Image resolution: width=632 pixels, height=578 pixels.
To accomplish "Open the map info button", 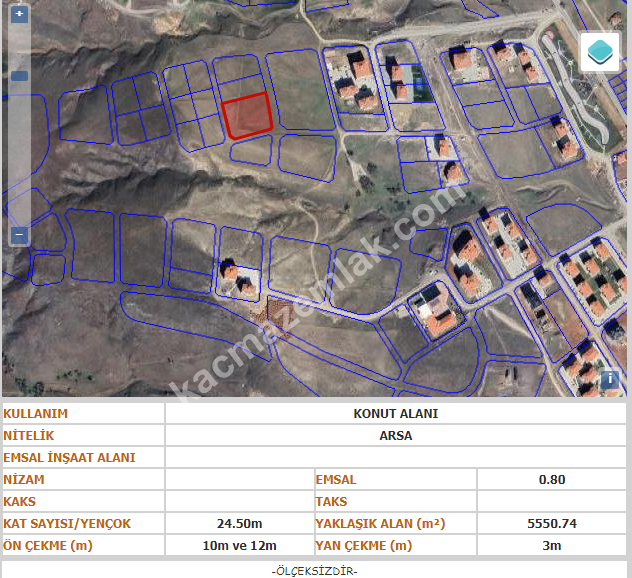I will (x=609, y=379).
